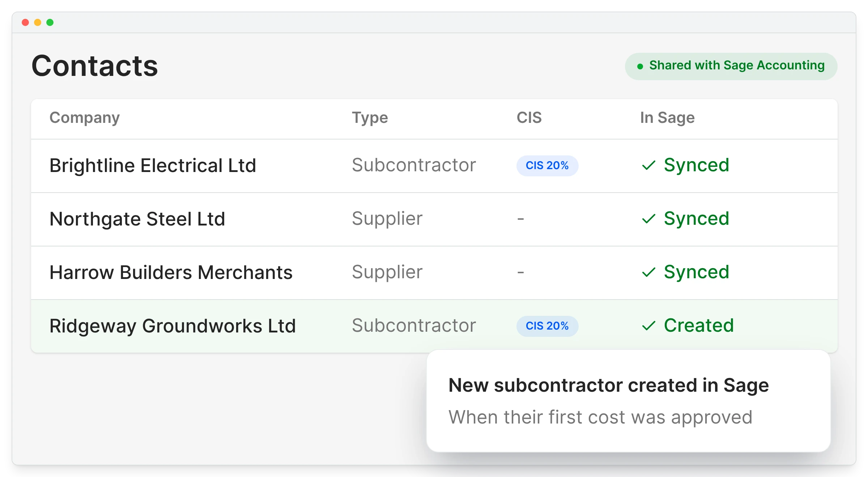Image resolution: width=868 pixels, height=477 pixels.
Task: Click the Contacts page heading
Action: [x=95, y=66]
